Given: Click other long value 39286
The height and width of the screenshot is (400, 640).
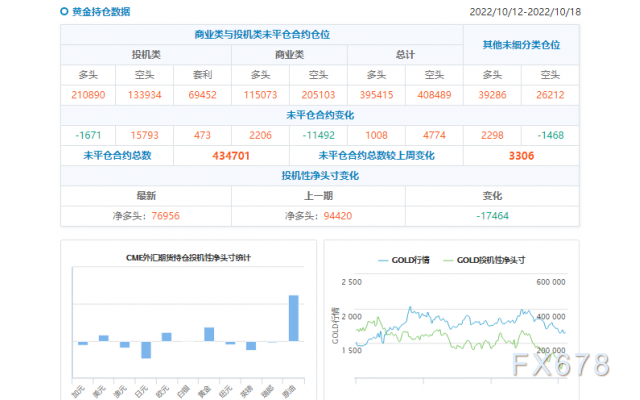Looking at the screenshot, I should click(x=492, y=95).
